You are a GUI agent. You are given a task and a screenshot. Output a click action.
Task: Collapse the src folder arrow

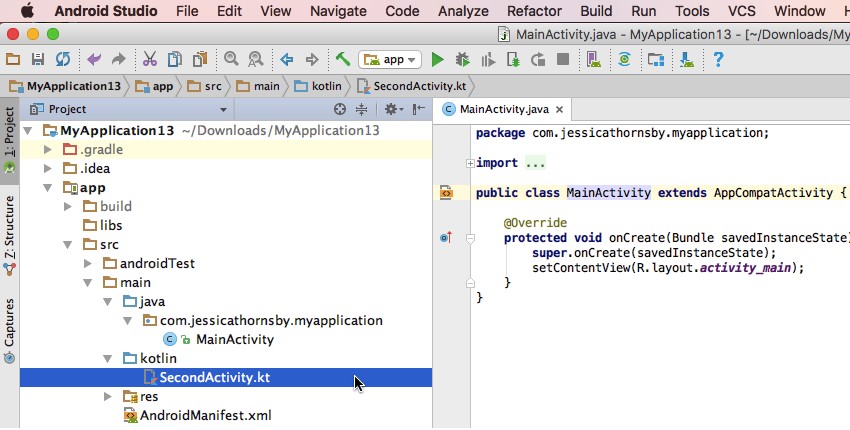click(68, 245)
